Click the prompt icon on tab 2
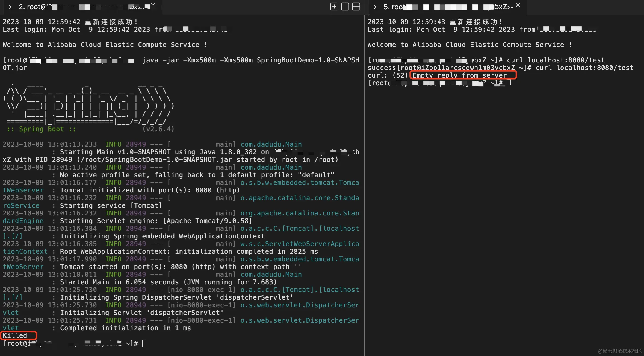The image size is (644, 356). (x=12, y=7)
